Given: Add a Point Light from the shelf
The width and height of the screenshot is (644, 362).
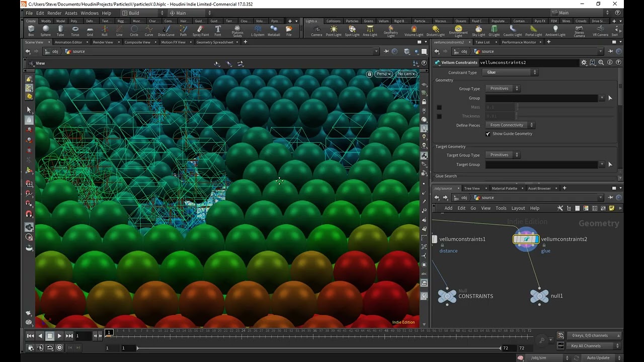Looking at the screenshot, I should 334,31.
